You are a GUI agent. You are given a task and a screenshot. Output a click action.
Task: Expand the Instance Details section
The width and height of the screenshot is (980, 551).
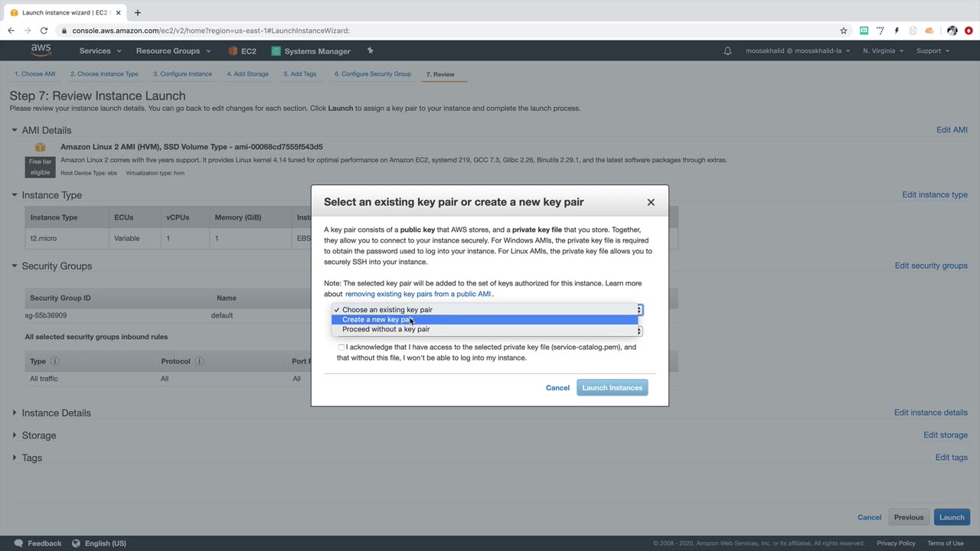pyautogui.click(x=15, y=412)
